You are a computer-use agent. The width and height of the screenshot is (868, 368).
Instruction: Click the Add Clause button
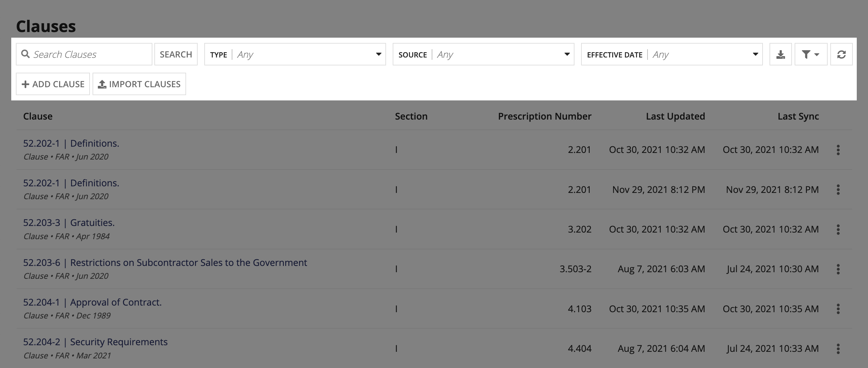[x=53, y=84]
